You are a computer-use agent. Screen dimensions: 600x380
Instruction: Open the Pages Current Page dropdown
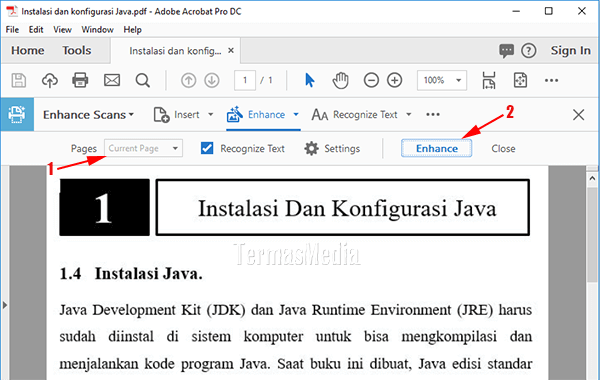pyautogui.click(x=143, y=148)
